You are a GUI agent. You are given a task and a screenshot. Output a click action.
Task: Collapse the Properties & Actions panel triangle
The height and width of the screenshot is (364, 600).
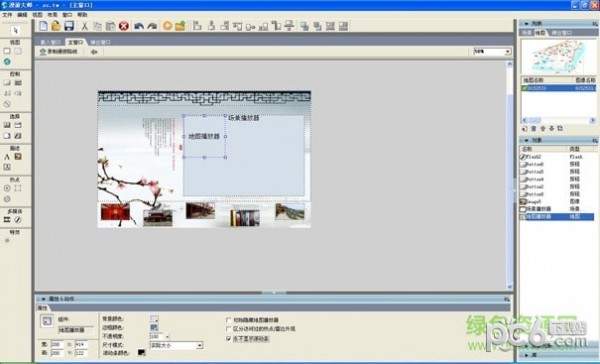pyautogui.click(x=43, y=299)
